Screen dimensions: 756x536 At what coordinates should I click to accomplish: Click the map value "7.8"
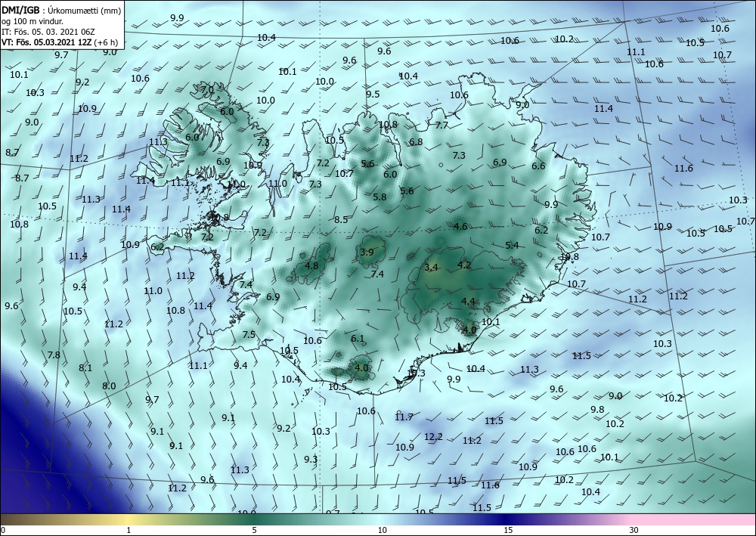[x=54, y=355]
